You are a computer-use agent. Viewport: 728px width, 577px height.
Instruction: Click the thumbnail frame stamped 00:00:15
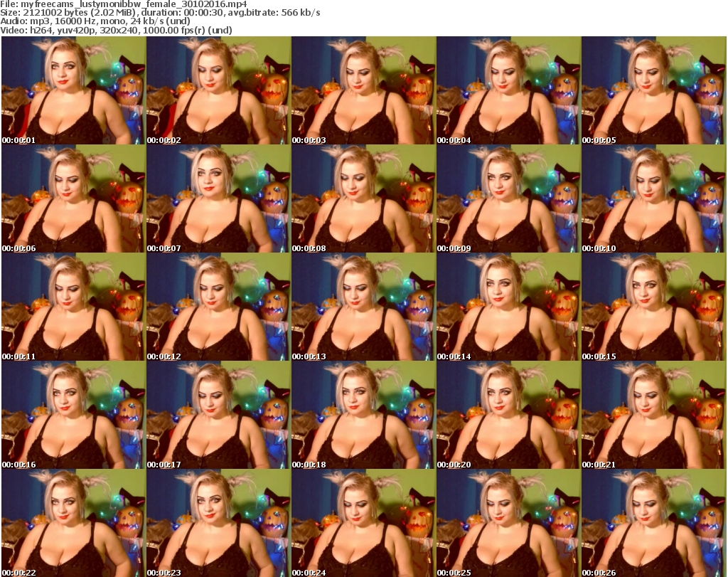click(654, 307)
